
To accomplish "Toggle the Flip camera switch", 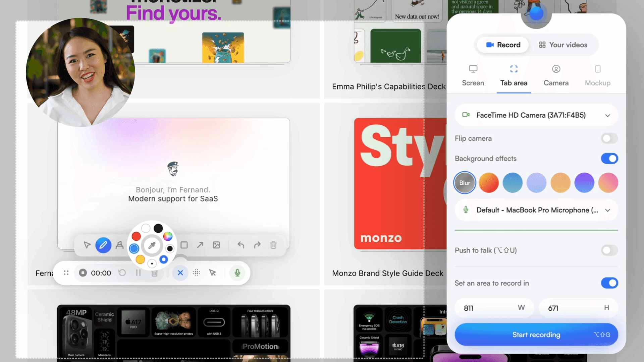I will tap(609, 138).
